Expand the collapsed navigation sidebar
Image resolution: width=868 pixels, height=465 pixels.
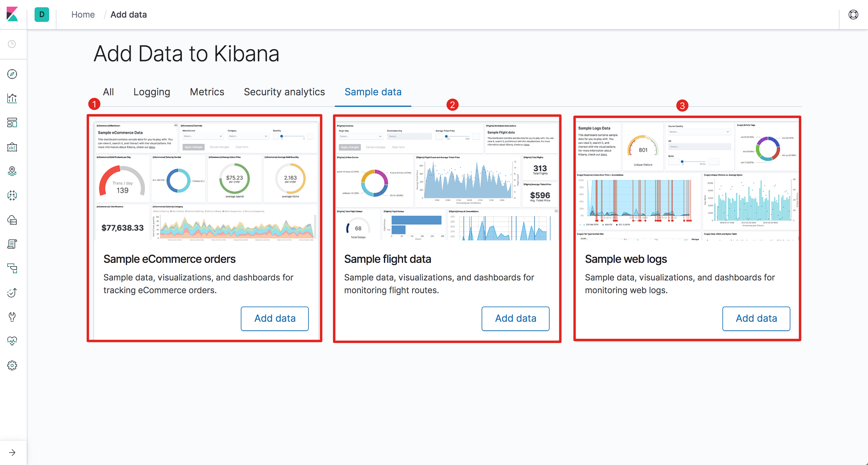(x=13, y=452)
